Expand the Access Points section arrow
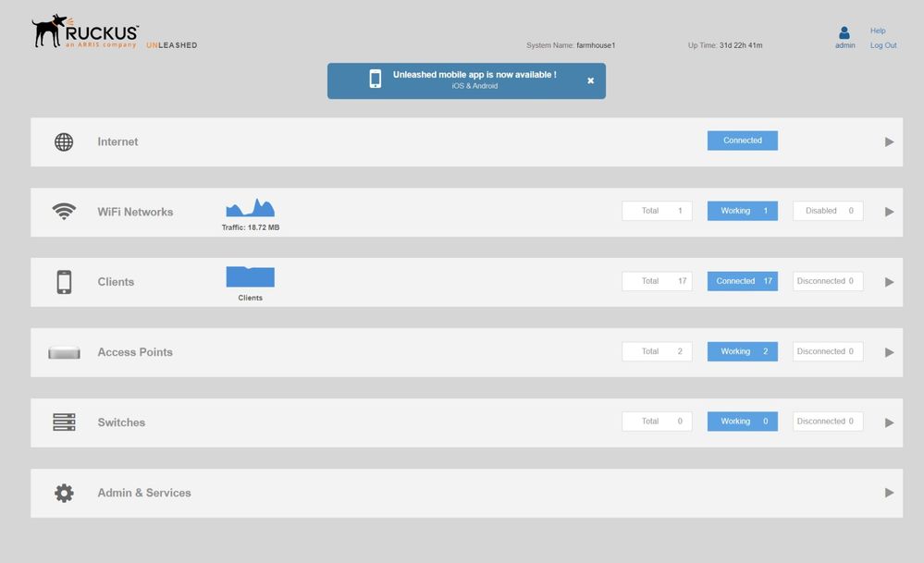 (889, 352)
